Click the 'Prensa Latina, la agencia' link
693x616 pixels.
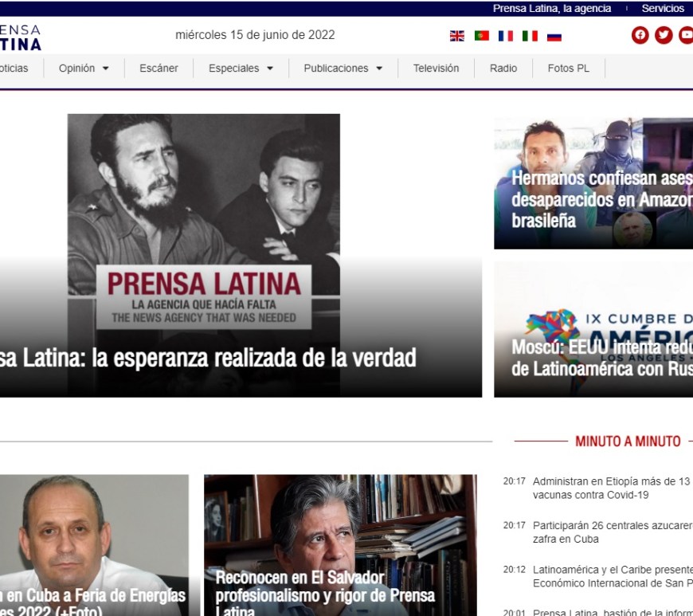[550, 9]
